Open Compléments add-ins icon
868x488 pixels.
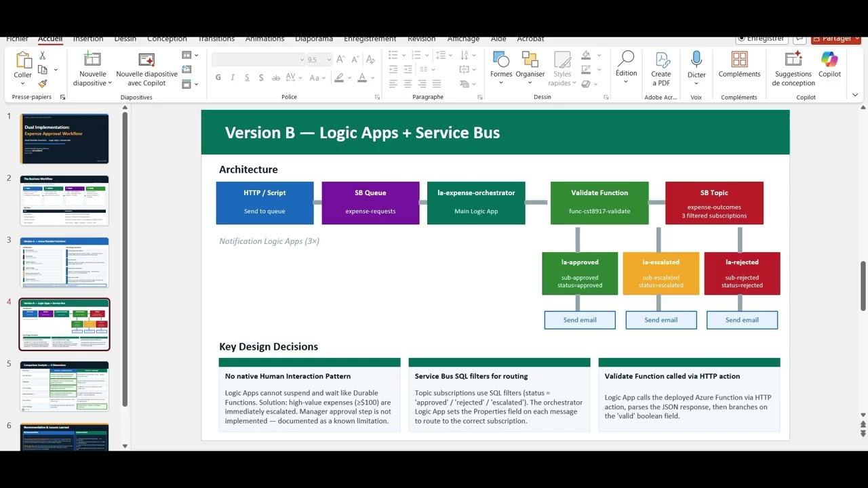click(x=740, y=60)
